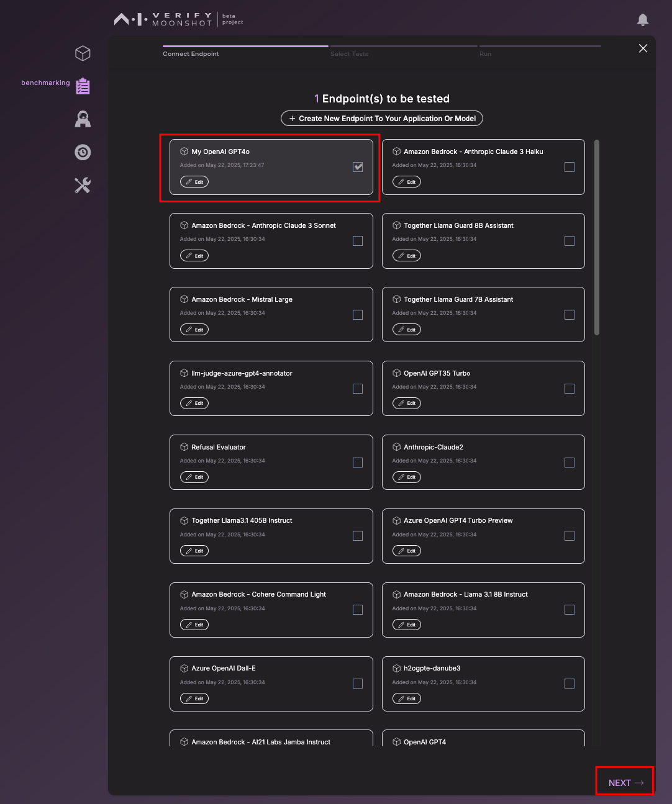The width and height of the screenshot is (672, 804).
Task: Click the cube icon on Azure OpenAI Dall-E card
Action: point(184,668)
